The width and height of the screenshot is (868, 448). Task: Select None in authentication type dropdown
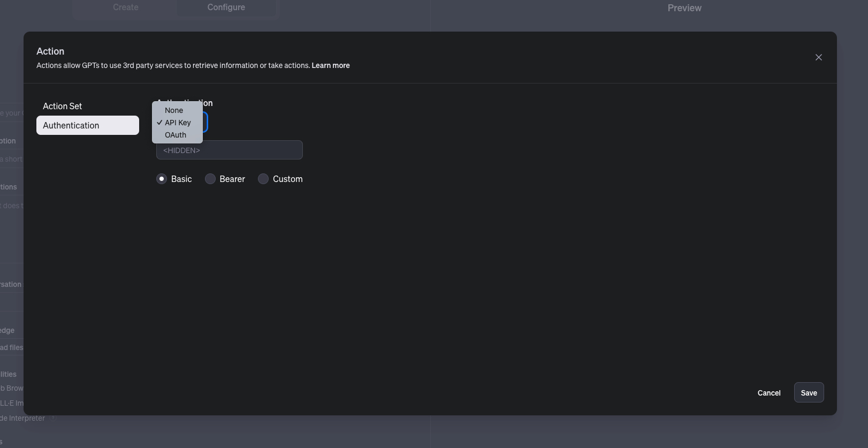[x=177, y=110]
